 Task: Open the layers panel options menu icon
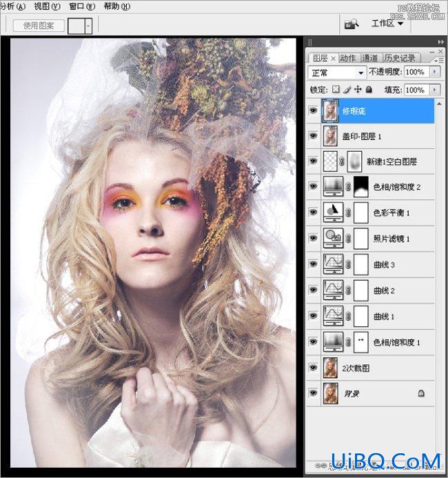click(x=440, y=61)
